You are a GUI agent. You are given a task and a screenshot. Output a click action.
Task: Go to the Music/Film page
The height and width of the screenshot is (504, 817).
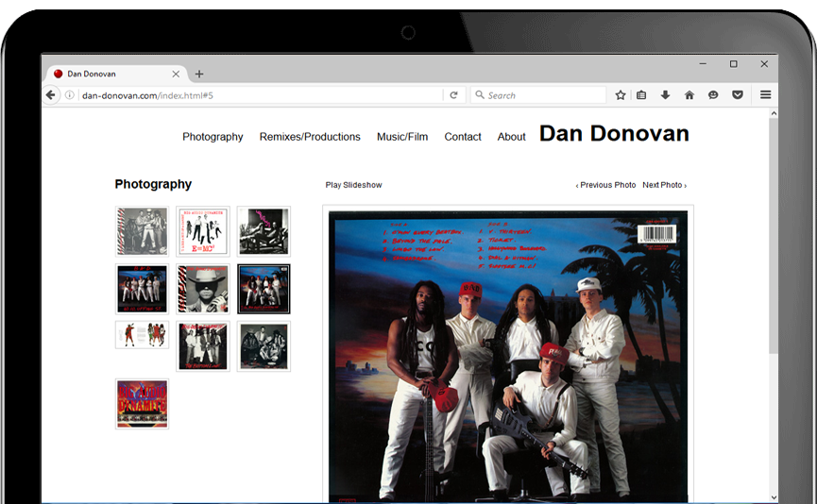click(402, 137)
